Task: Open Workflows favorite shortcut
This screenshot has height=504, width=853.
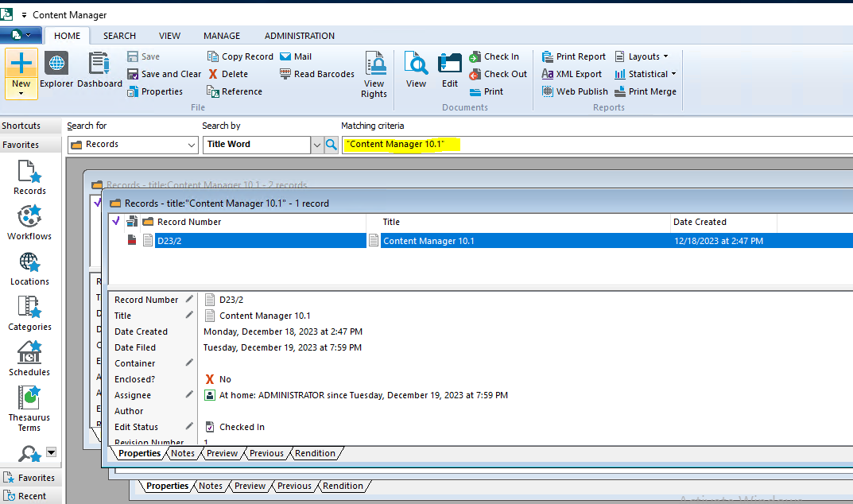Action: point(29,223)
